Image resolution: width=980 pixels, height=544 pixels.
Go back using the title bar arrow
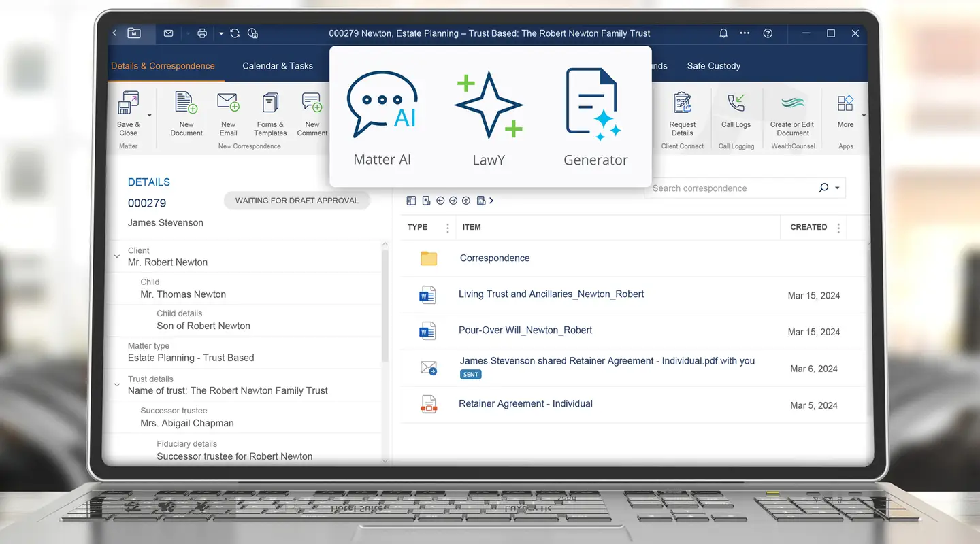pos(114,33)
